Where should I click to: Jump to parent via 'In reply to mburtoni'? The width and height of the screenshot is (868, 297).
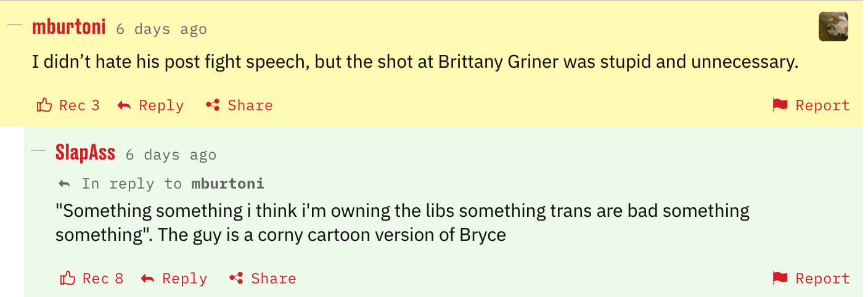click(x=227, y=184)
